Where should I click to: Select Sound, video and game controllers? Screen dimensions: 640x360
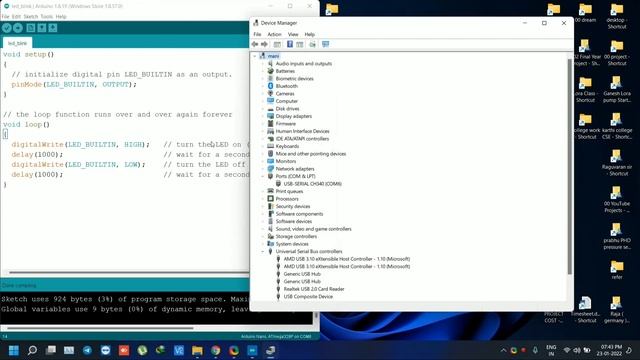tap(313, 229)
